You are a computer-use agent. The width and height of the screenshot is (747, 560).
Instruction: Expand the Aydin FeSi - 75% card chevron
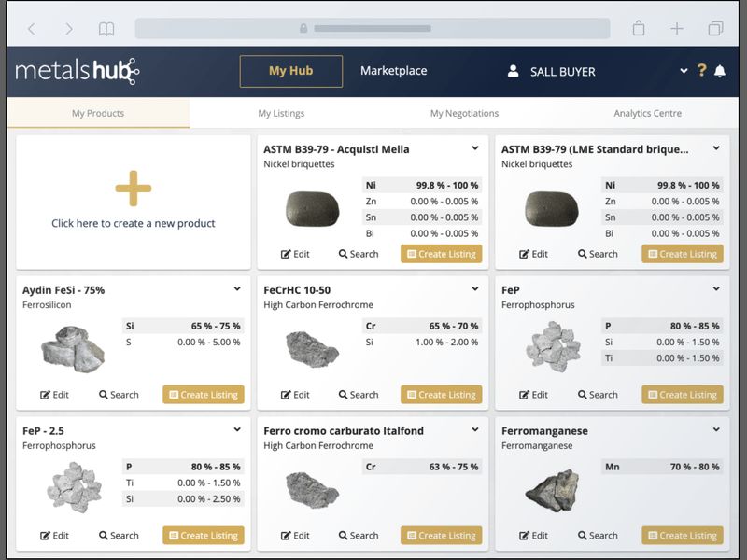point(237,288)
